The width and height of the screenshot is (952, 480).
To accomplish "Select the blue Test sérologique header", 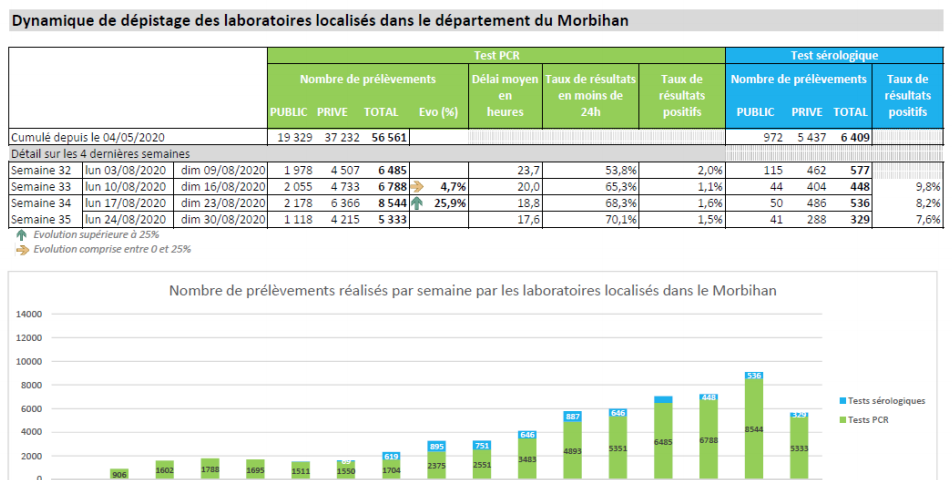I will pos(833,56).
